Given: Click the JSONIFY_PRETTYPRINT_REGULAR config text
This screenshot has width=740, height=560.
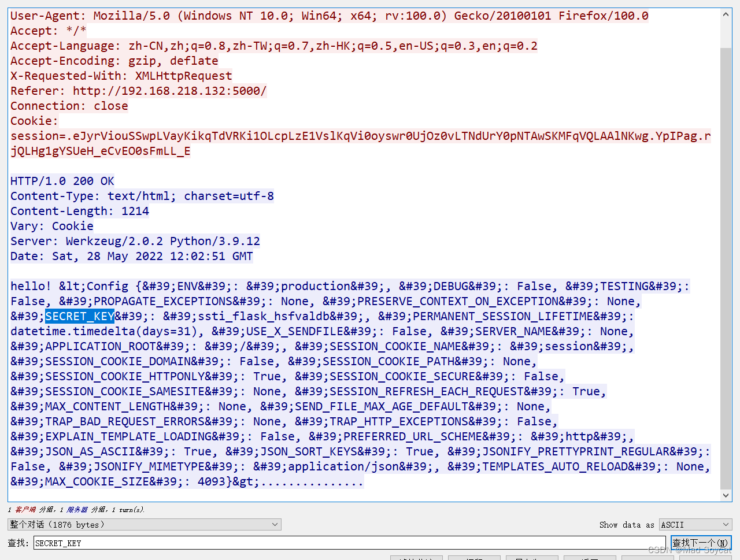Looking at the screenshot, I should point(576,451).
